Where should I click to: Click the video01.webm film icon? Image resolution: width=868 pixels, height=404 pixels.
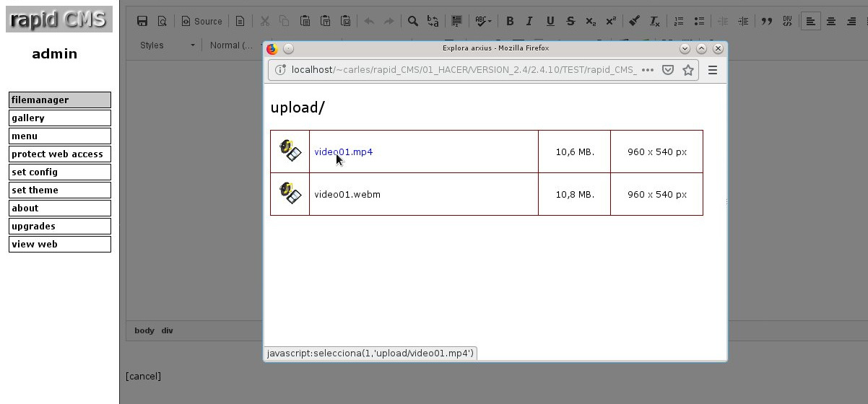290,193
